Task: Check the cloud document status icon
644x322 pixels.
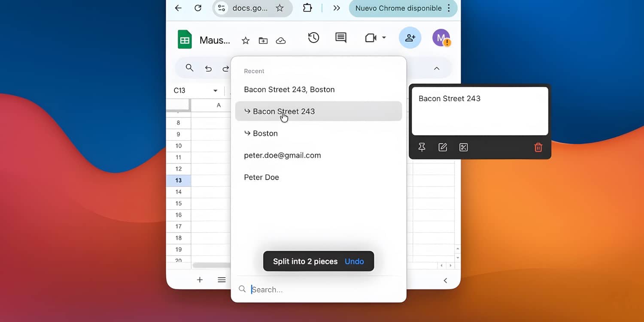Action: (x=281, y=41)
